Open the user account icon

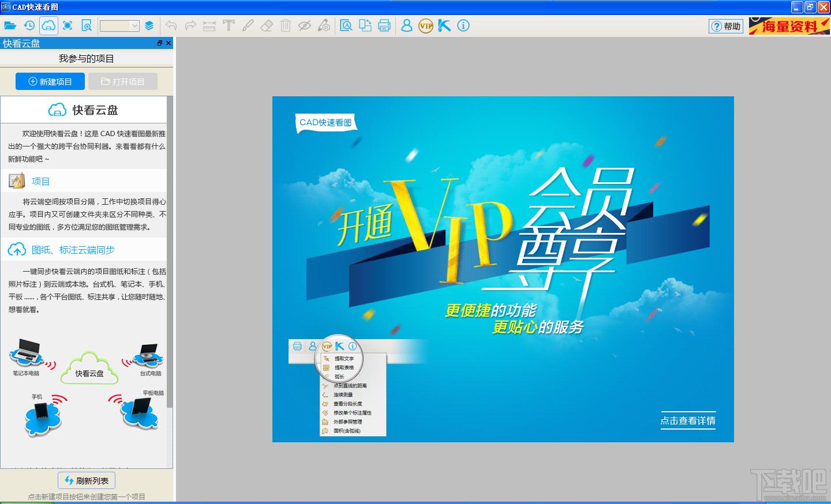pyautogui.click(x=406, y=25)
